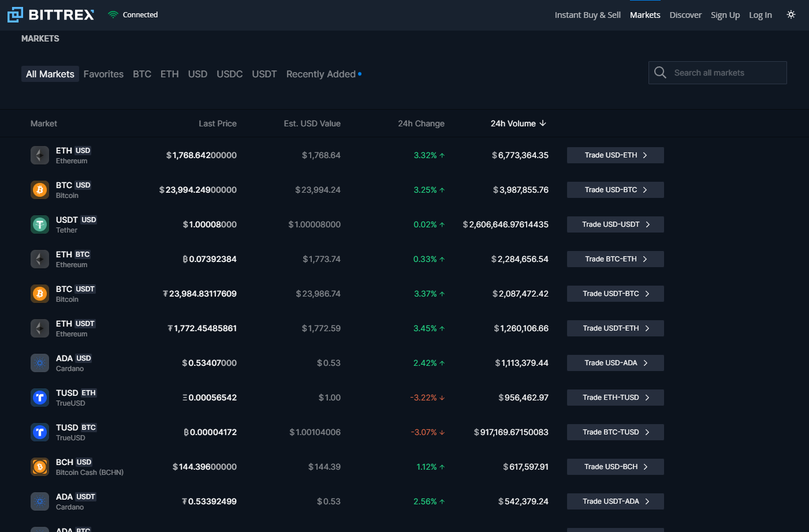Click the Trade USDT-ETH button
This screenshot has width=809, height=532.
pyautogui.click(x=616, y=328)
